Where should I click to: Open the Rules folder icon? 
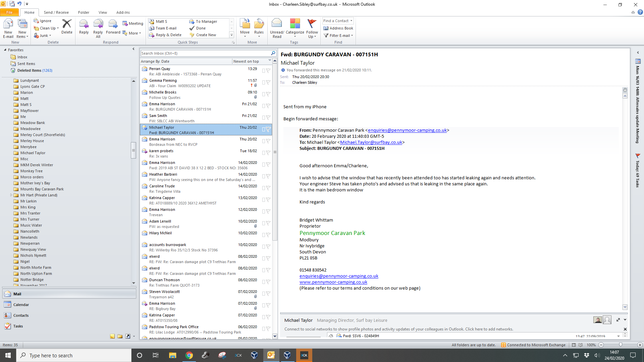pos(259,24)
